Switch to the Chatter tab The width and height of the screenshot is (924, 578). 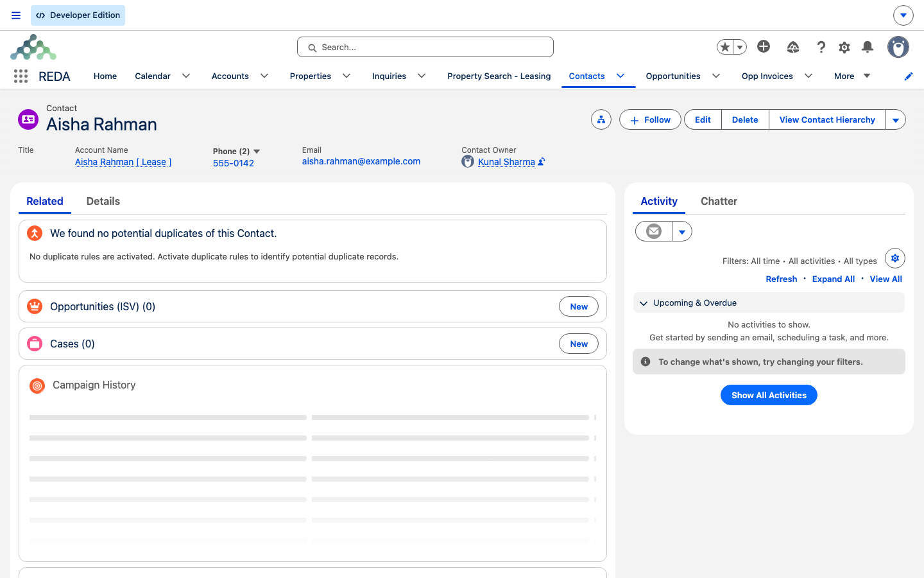pyautogui.click(x=719, y=201)
